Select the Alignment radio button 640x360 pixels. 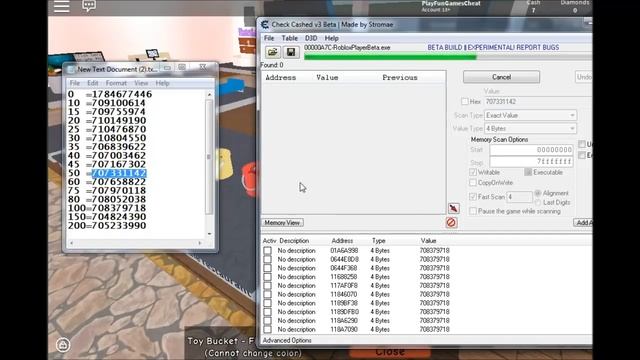[x=538, y=193]
